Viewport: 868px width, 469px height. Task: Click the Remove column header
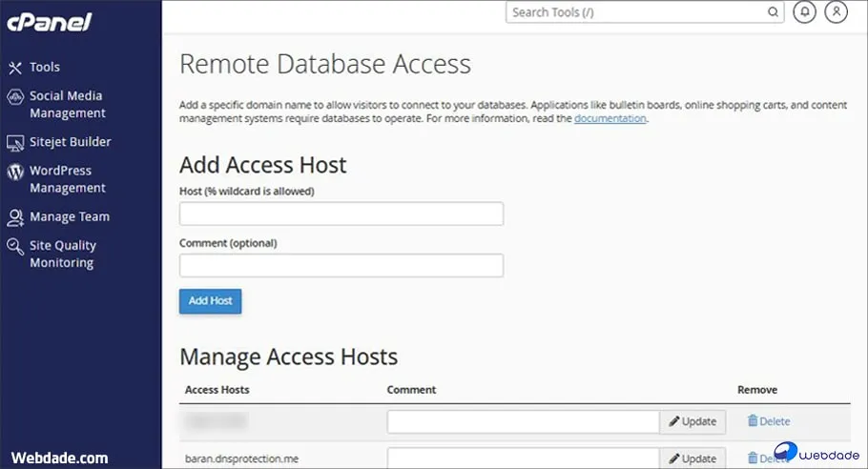pyautogui.click(x=757, y=390)
